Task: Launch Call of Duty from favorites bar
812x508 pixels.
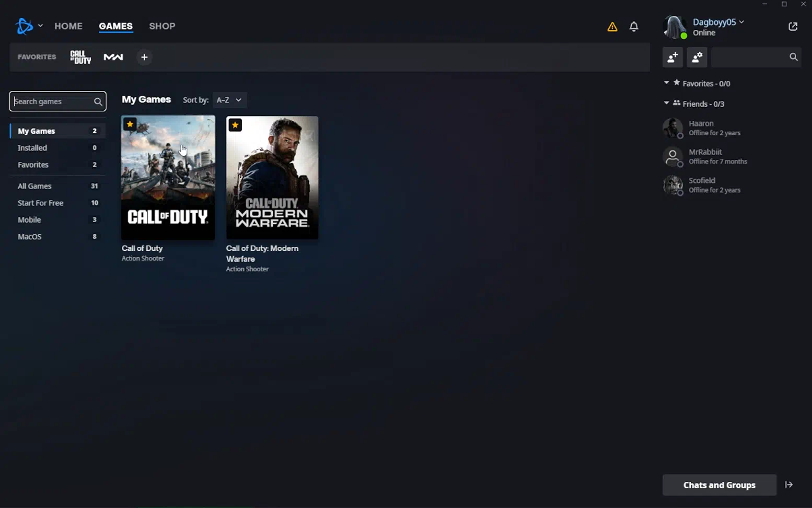Action: point(80,57)
